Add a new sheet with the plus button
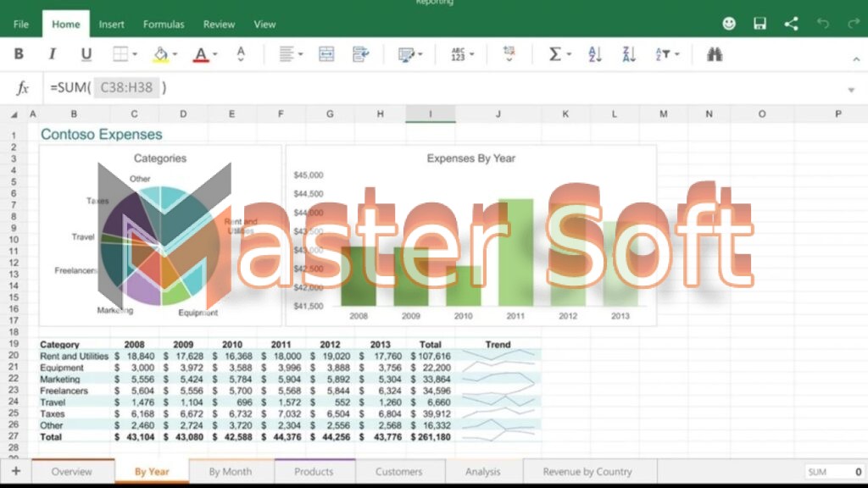The height and width of the screenshot is (488, 868). [16, 472]
